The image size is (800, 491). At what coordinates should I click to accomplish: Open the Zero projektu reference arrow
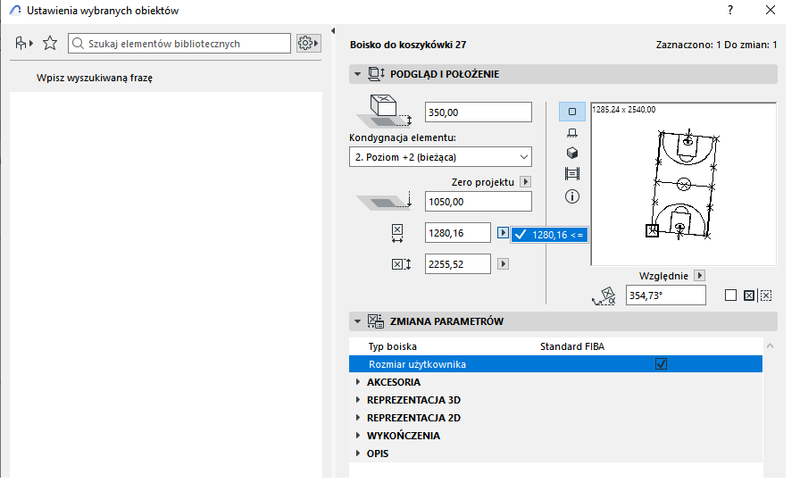(x=525, y=182)
